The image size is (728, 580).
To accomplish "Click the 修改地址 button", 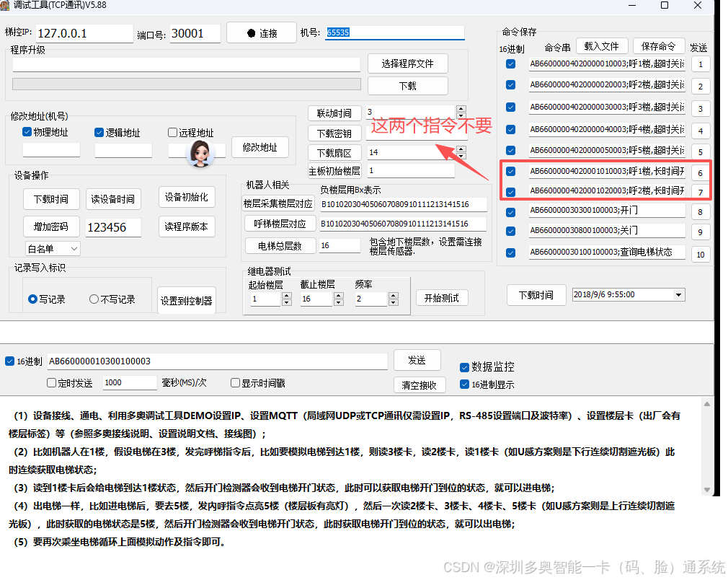I will (x=260, y=147).
